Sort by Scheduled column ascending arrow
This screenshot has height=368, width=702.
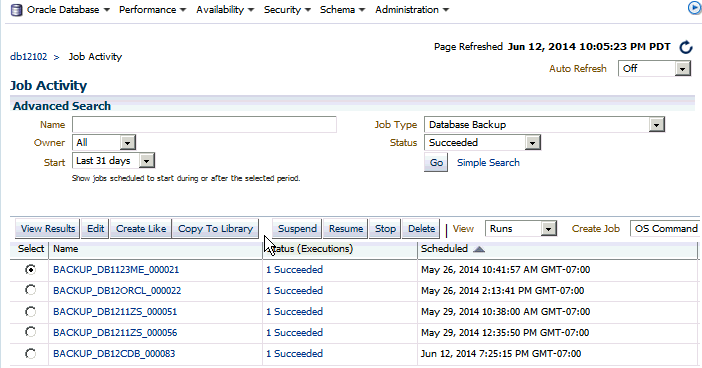pyautogui.click(x=479, y=249)
